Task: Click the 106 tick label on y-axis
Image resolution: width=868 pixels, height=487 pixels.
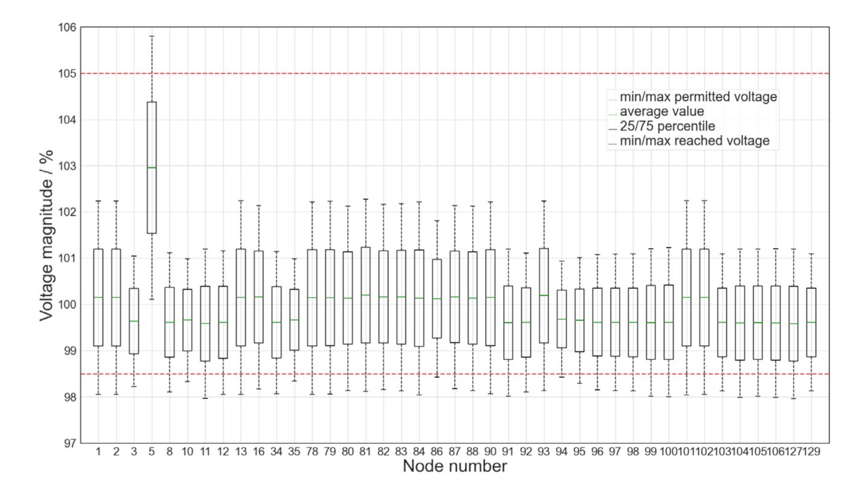Action: pos(67,27)
